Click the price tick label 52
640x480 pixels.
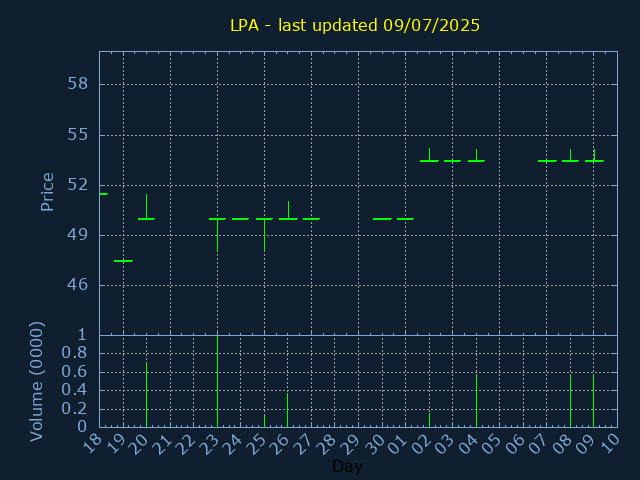click(x=78, y=185)
